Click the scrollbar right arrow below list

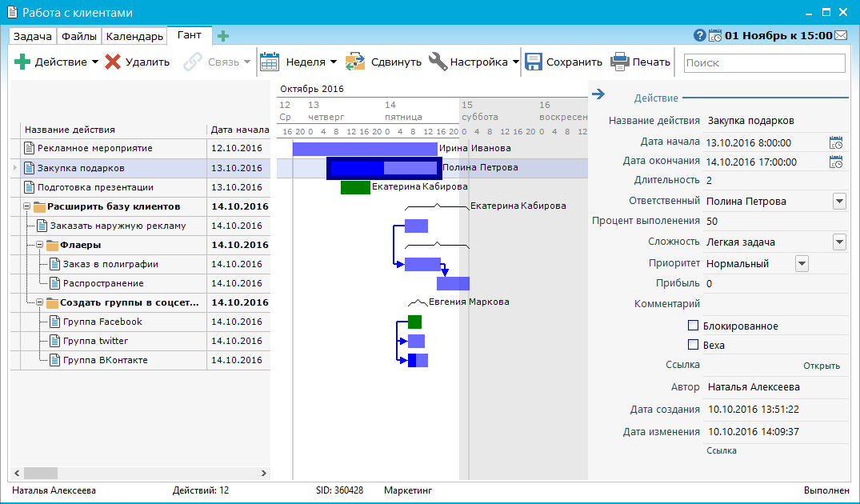coord(264,473)
